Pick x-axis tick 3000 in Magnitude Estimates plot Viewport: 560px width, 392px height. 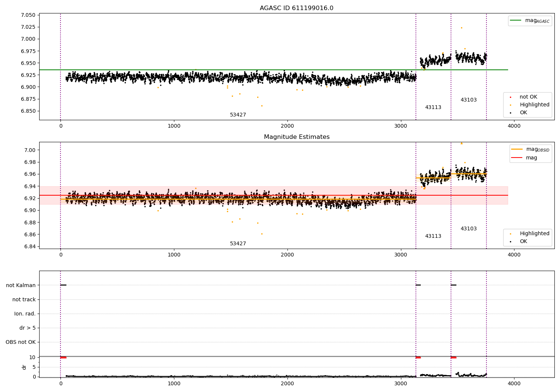401,255
